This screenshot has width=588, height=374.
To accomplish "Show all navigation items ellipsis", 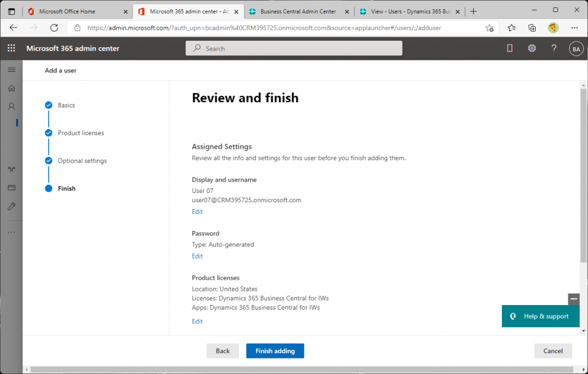I will pos(11,232).
